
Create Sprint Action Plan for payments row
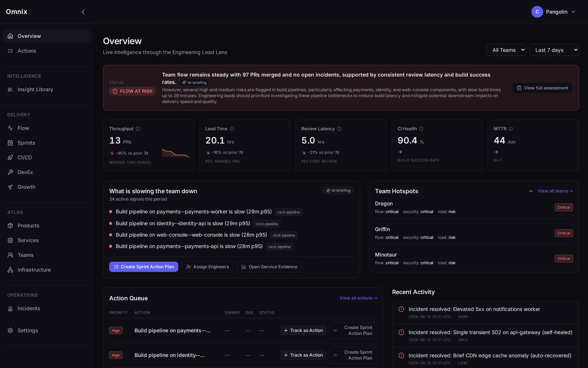(353, 330)
